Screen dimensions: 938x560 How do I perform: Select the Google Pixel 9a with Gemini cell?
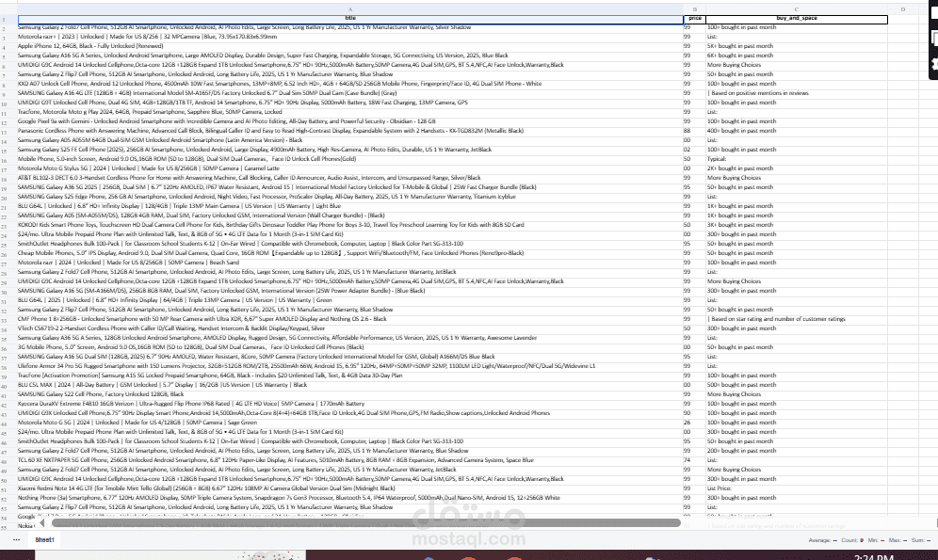(x=350, y=121)
